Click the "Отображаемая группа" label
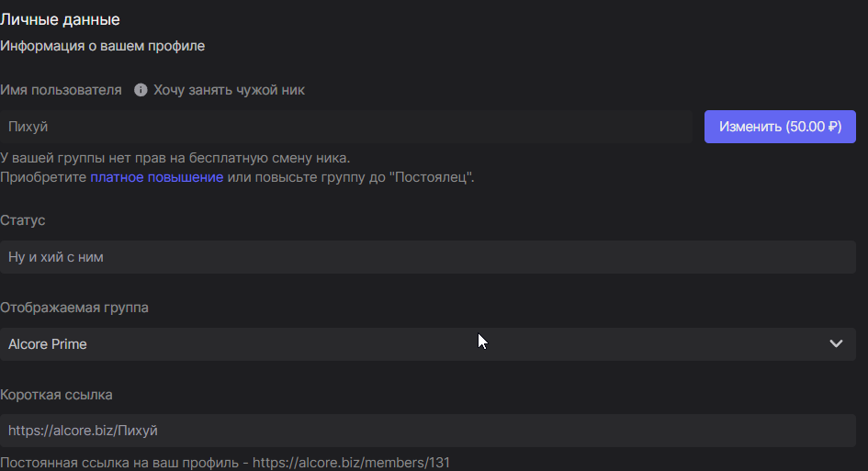The image size is (868, 471). [74, 308]
